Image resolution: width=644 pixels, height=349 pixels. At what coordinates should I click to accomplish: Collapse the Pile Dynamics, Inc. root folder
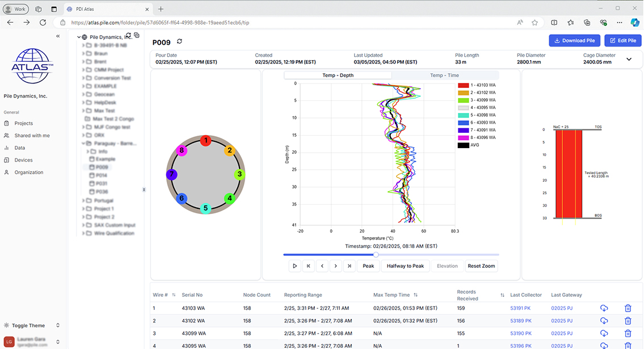pos(79,37)
